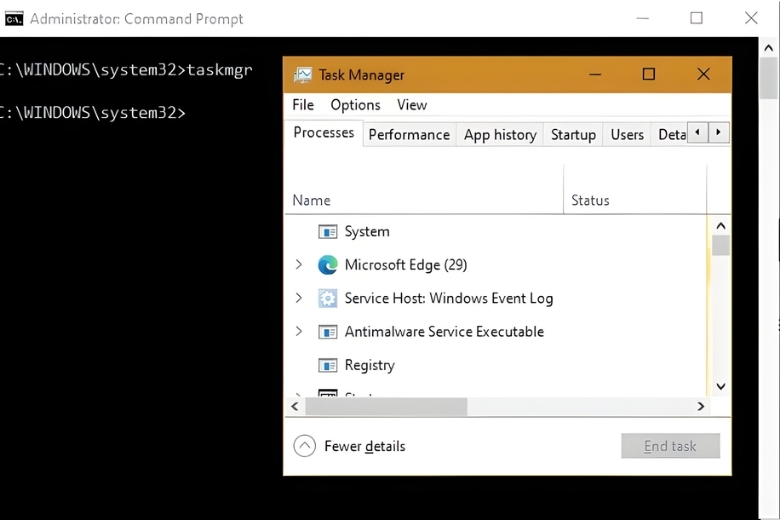This screenshot has height=520, width=780.
Task: Open the File menu
Action: pos(303,105)
